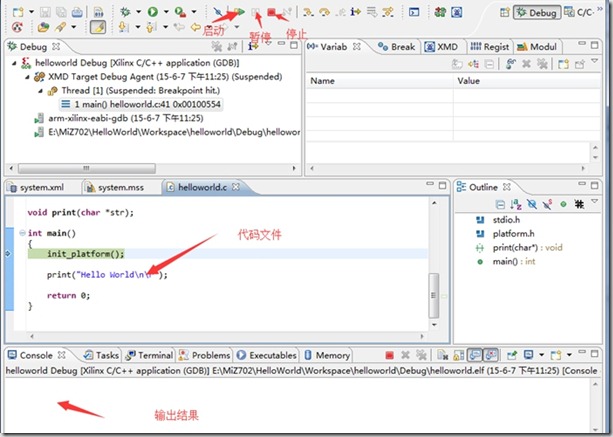Screen dimensions: 613x437
Task: Toggle Console show on standard output
Action: [475, 355]
